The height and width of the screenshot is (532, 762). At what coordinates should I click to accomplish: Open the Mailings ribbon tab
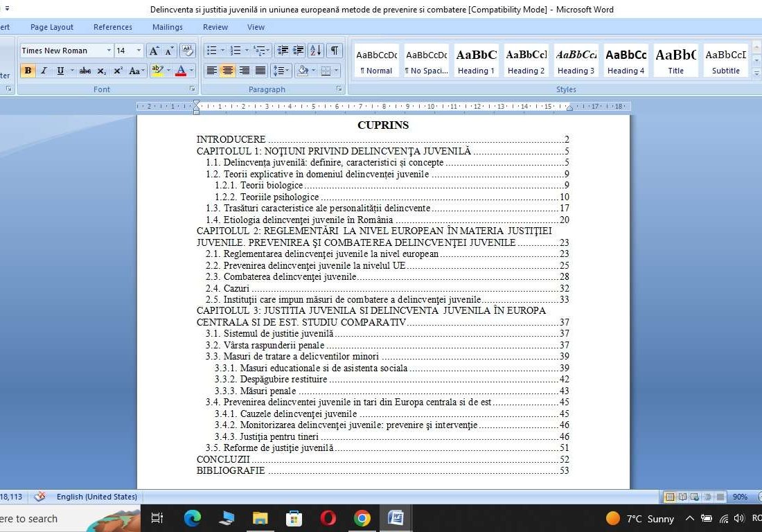[x=167, y=27]
